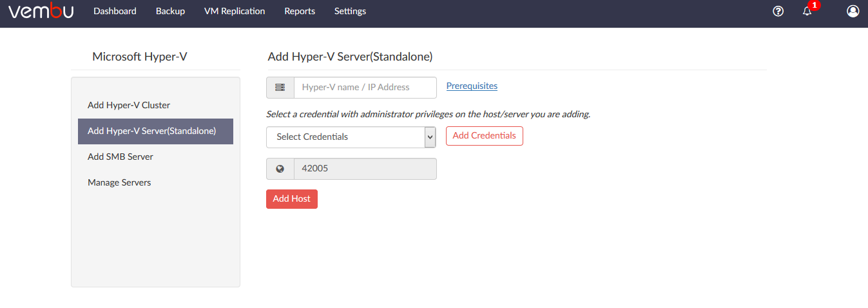868x308 pixels.
Task: Click the Add Host button
Action: [292, 199]
